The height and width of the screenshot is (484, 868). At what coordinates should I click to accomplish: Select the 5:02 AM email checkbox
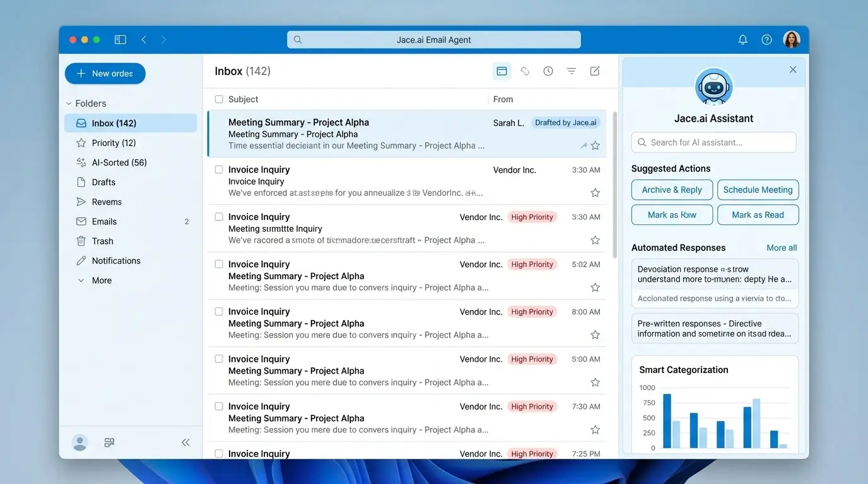pyautogui.click(x=219, y=264)
